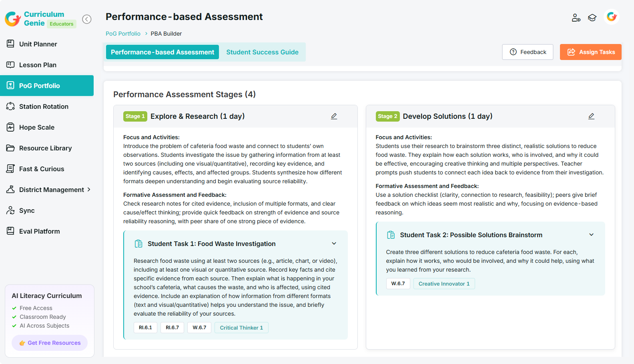Open Eval Platform from the sidebar
This screenshot has height=364, width=634.
(47, 231)
